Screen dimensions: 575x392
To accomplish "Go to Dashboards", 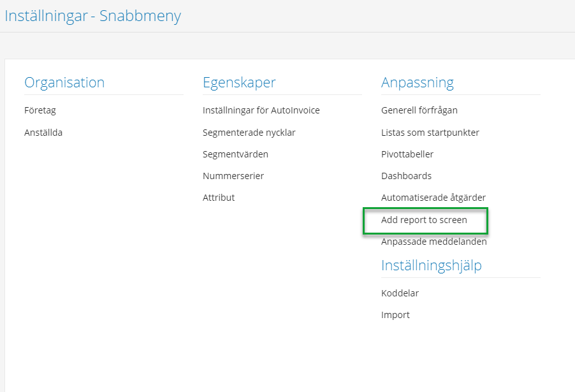I will pyautogui.click(x=406, y=176).
